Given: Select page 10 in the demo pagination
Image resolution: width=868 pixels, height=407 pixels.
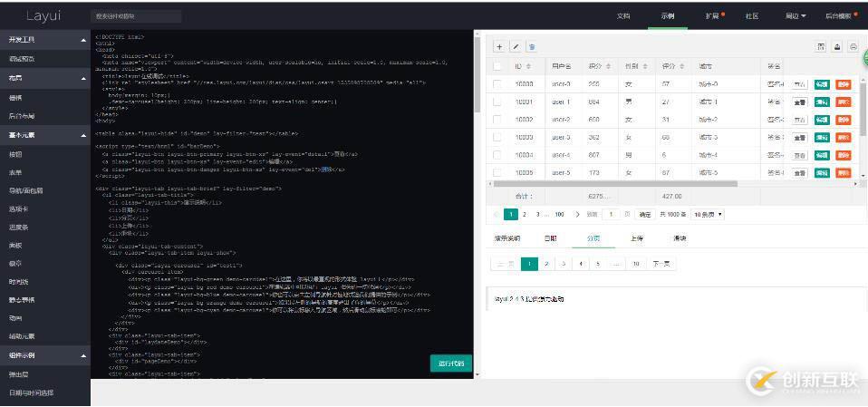Looking at the screenshot, I should [636, 264].
